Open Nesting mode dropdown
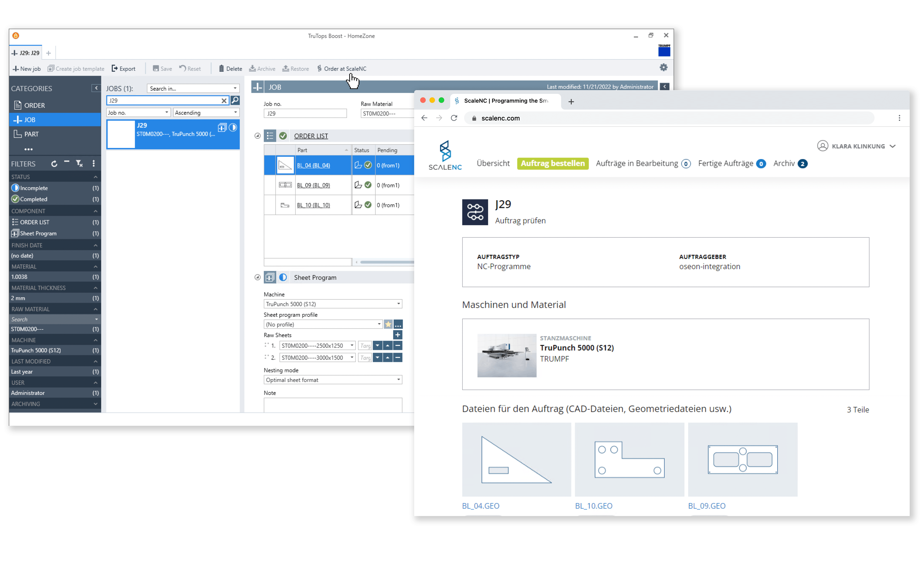 [333, 380]
